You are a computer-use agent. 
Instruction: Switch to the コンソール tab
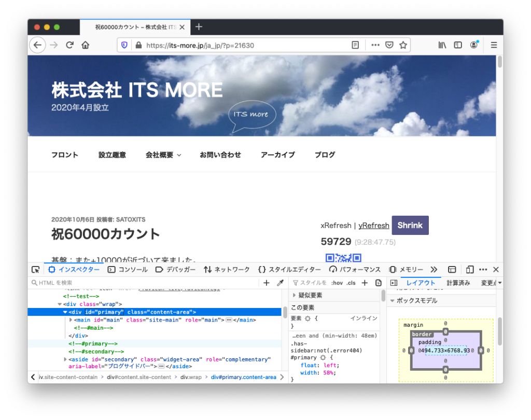(x=128, y=270)
